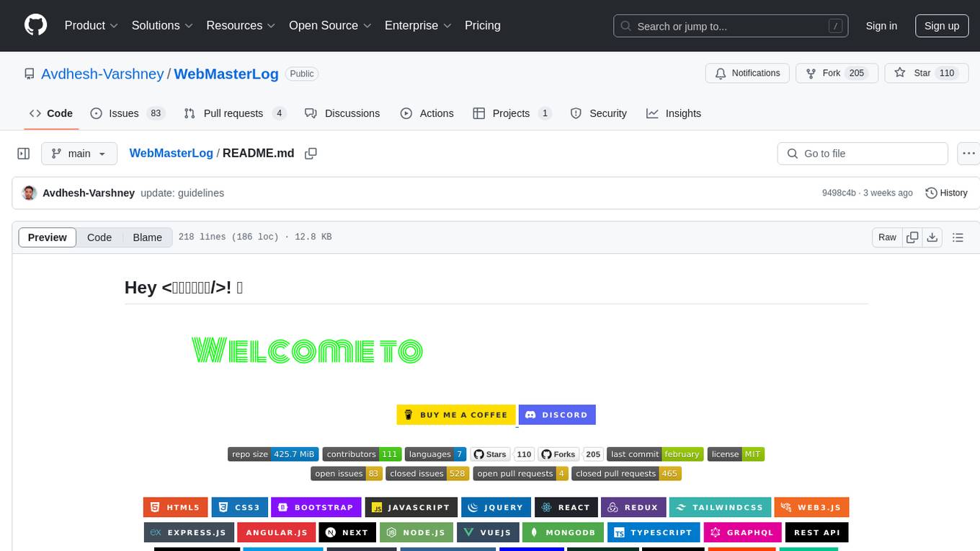Click the Node.js badge
Viewport: 980px width, 551px height.
416,532
